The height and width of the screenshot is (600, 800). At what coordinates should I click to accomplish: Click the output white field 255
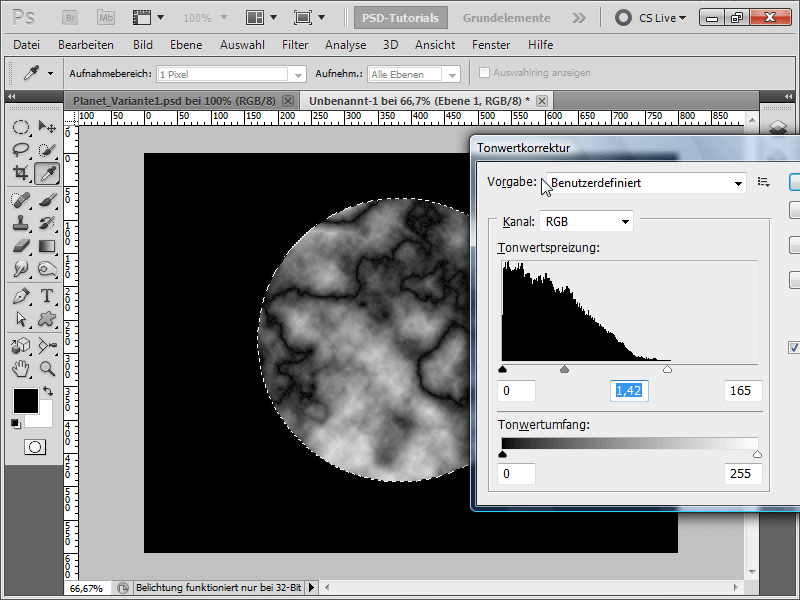click(743, 473)
